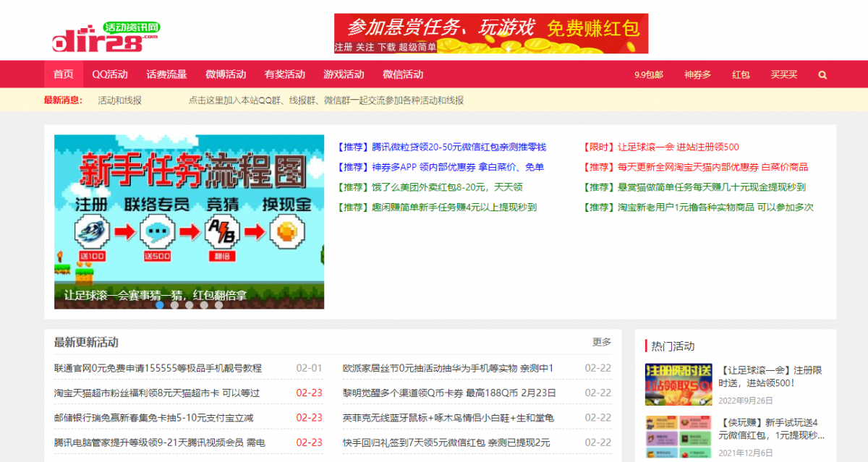The image size is (868, 462).
Task: Click the 2022年9月26日 date text
Action: point(746,401)
